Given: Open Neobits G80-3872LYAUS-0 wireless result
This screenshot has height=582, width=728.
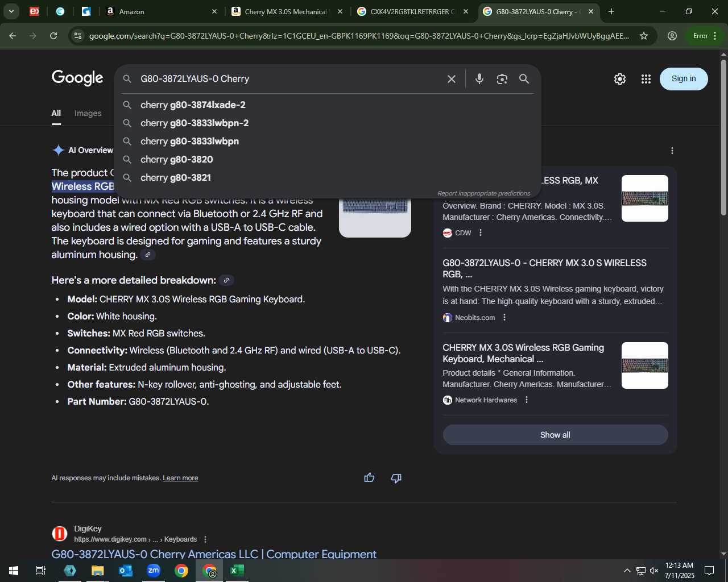Looking at the screenshot, I should pos(544,268).
